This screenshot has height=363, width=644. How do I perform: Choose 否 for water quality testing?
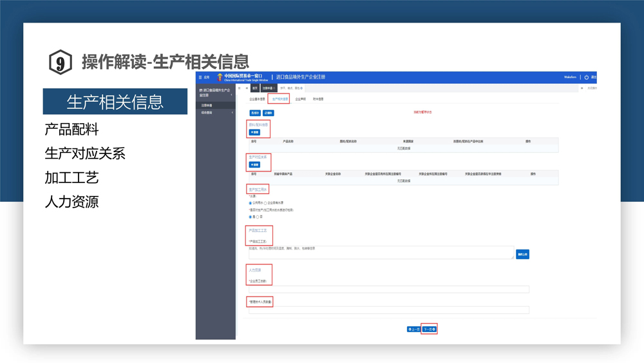pos(258,217)
